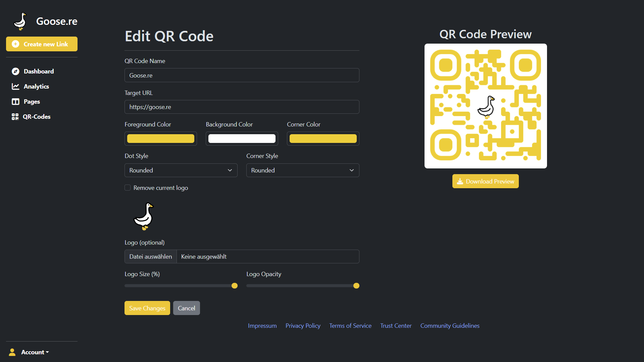Click the Download Preview button
Image resolution: width=644 pixels, height=362 pixels.
(485, 181)
